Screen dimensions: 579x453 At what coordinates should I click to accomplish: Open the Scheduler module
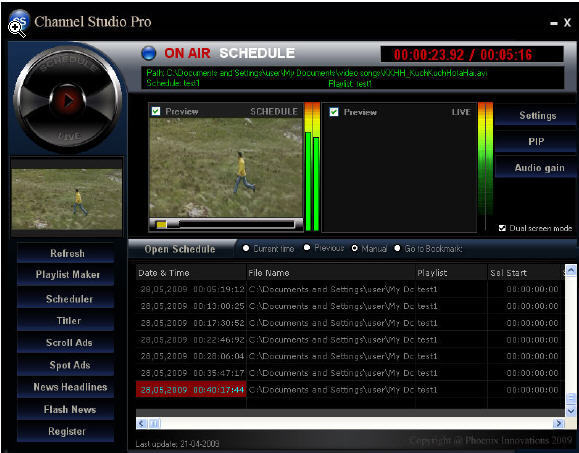[66, 299]
